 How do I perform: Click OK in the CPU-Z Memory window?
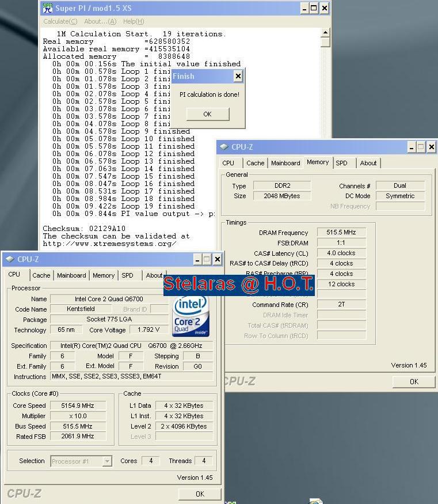pyautogui.click(x=414, y=381)
